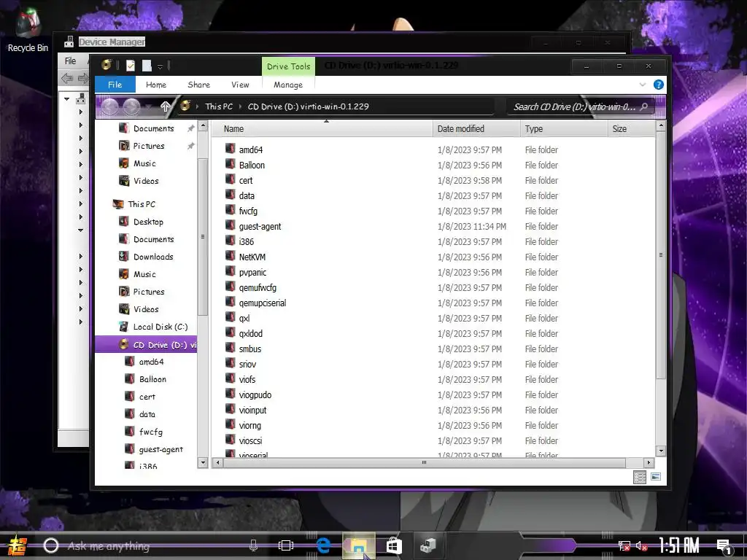Image resolution: width=747 pixels, height=560 pixels.
Task: Open Desktop under This PC
Action: tap(148, 222)
